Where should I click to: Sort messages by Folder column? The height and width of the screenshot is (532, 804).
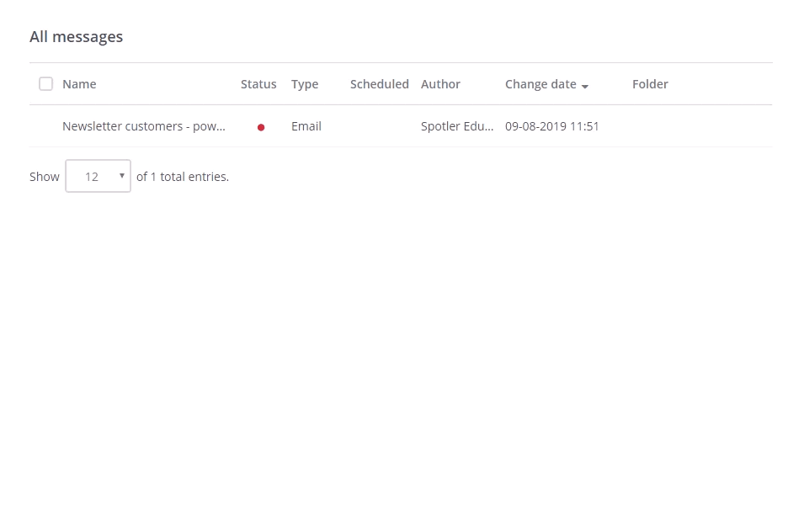point(650,83)
